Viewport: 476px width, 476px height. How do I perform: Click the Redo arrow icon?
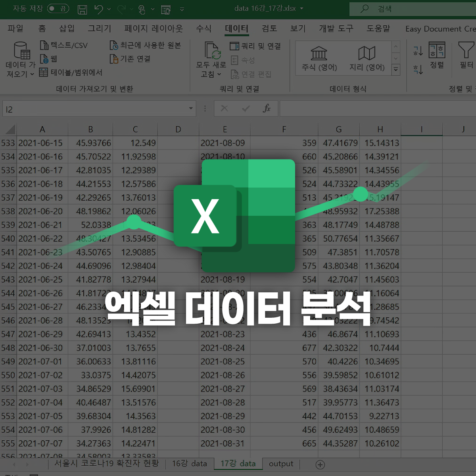[x=121, y=9]
